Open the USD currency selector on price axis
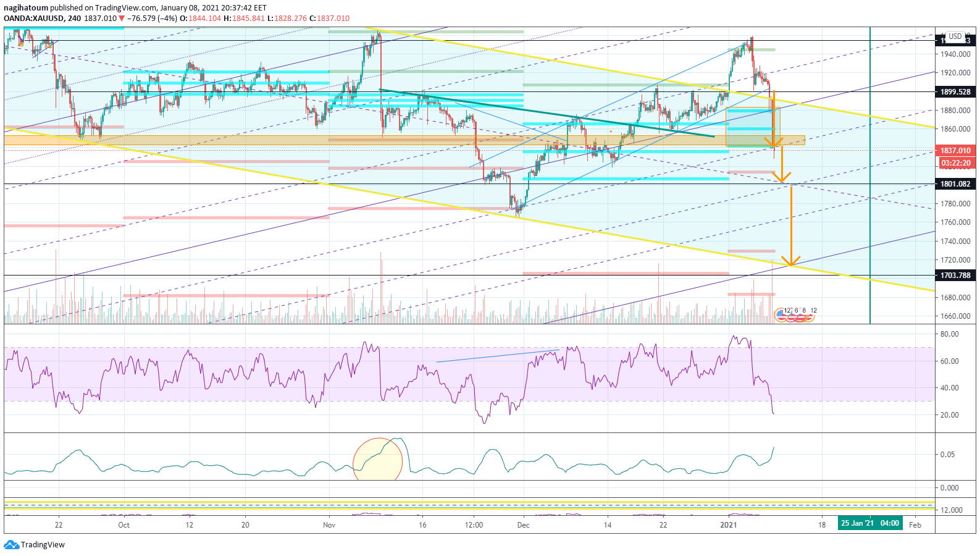This screenshot has width=980, height=556. coord(955,36)
